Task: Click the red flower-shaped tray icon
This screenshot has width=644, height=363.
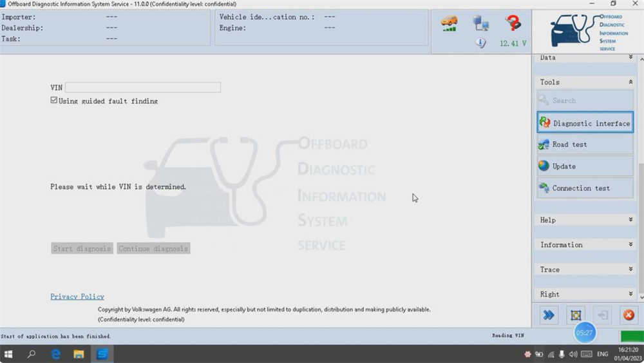Action: pos(527,354)
